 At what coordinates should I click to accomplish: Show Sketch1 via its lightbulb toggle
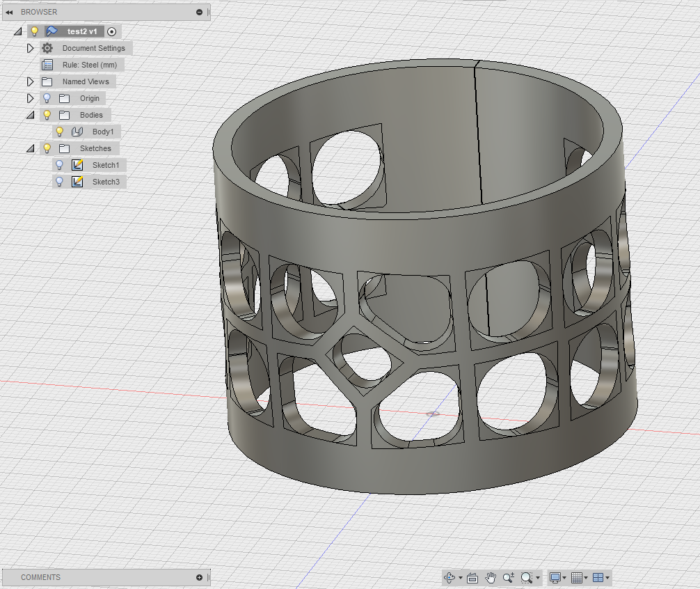point(60,165)
